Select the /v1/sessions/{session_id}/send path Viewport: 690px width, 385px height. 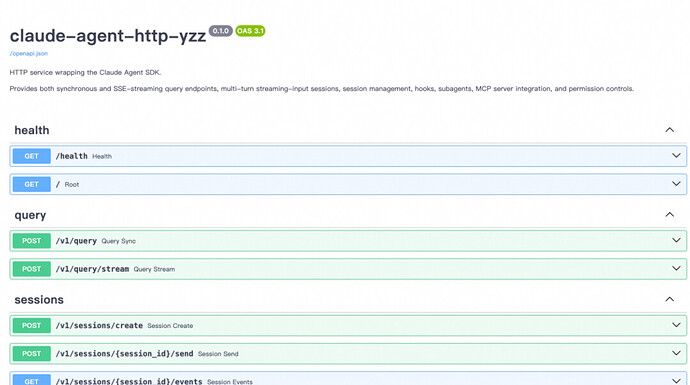pos(124,354)
